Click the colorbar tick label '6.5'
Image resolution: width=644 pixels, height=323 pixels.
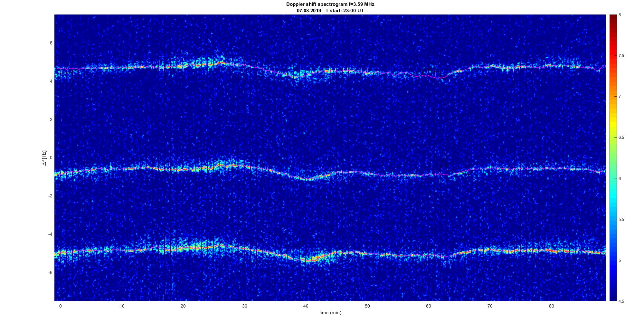pos(621,138)
